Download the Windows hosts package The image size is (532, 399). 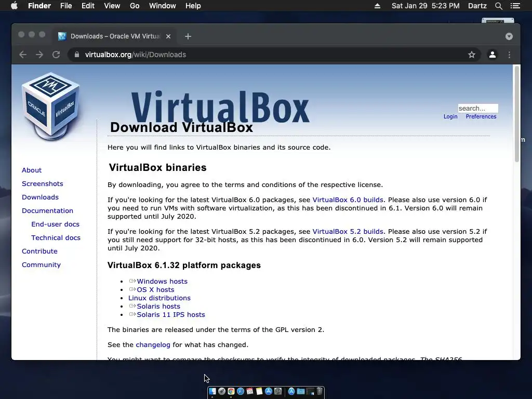click(x=162, y=281)
